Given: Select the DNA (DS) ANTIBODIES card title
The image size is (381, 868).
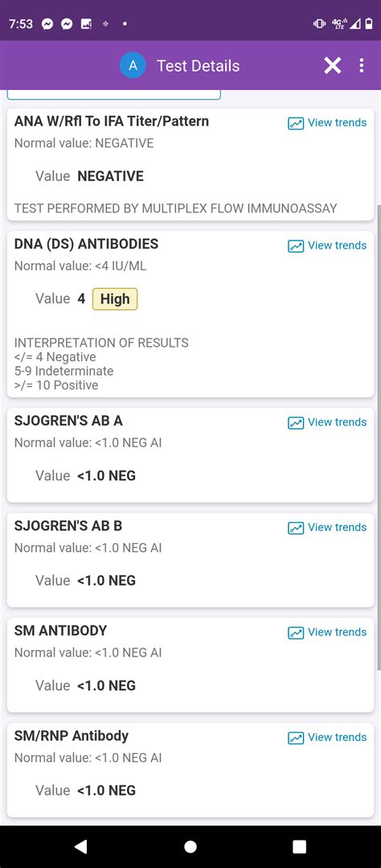Looking at the screenshot, I should point(86,244).
